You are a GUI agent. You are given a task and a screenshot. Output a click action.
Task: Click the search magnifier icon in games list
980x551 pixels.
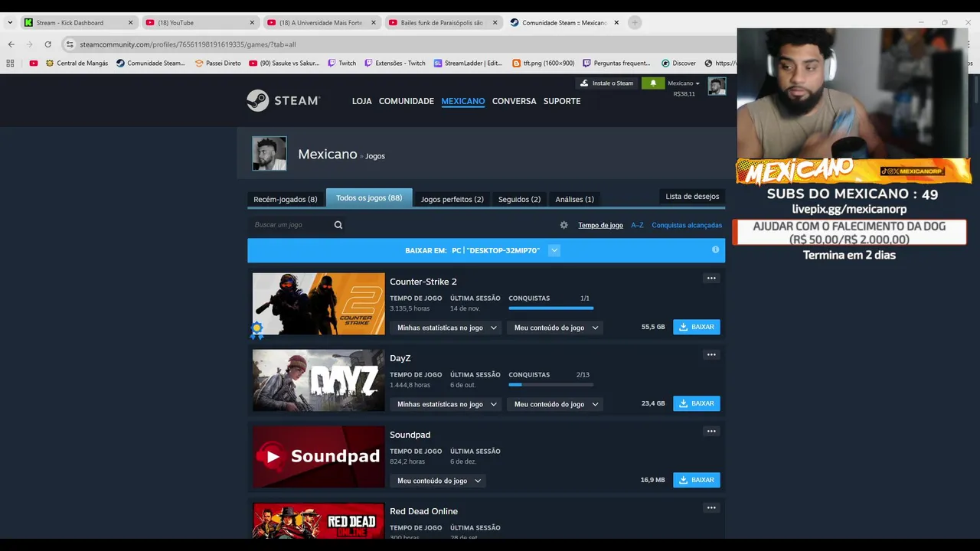[x=338, y=225]
